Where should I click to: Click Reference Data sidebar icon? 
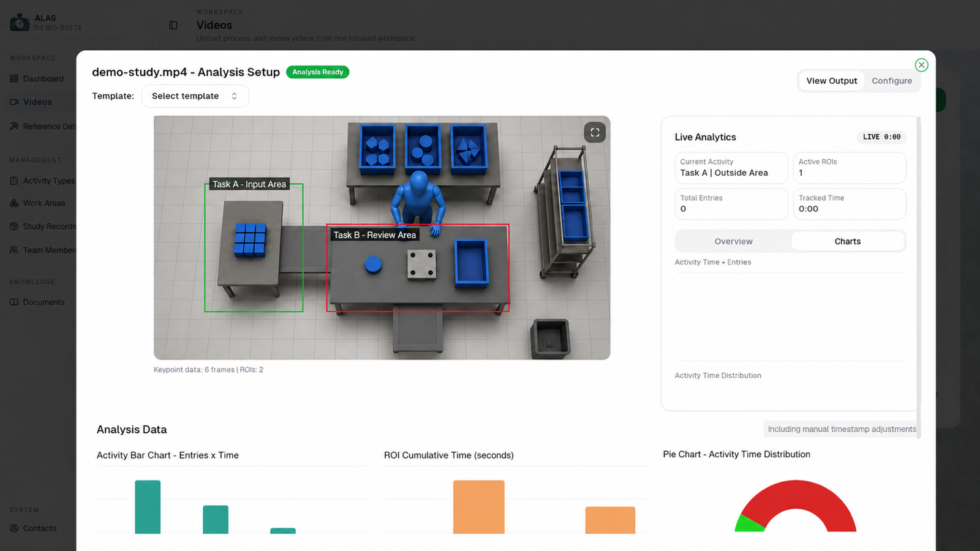[14, 126]
